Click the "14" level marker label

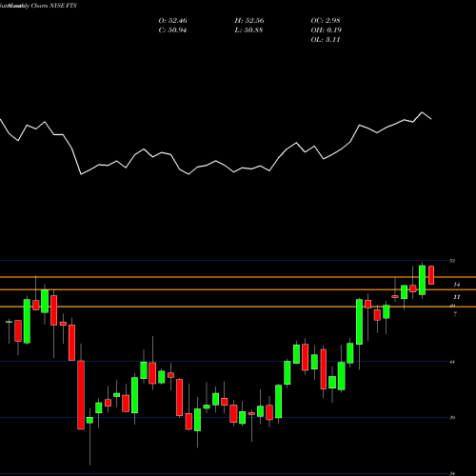pos(456,285)
